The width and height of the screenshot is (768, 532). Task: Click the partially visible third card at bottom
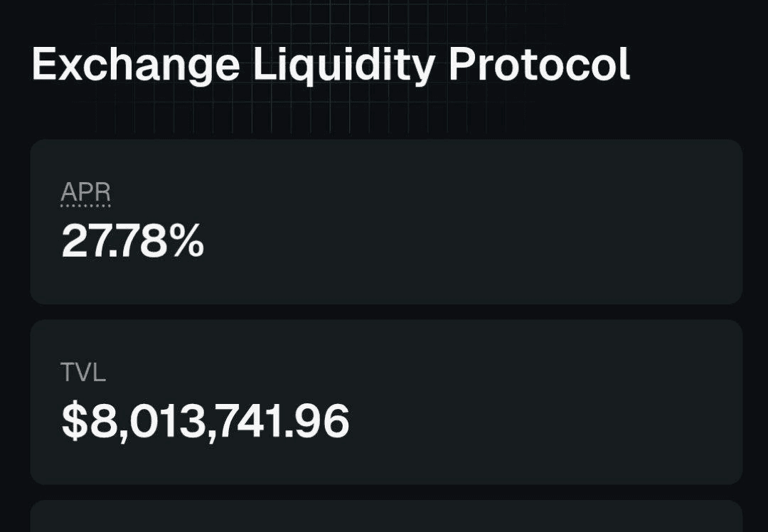coord(386,516)
